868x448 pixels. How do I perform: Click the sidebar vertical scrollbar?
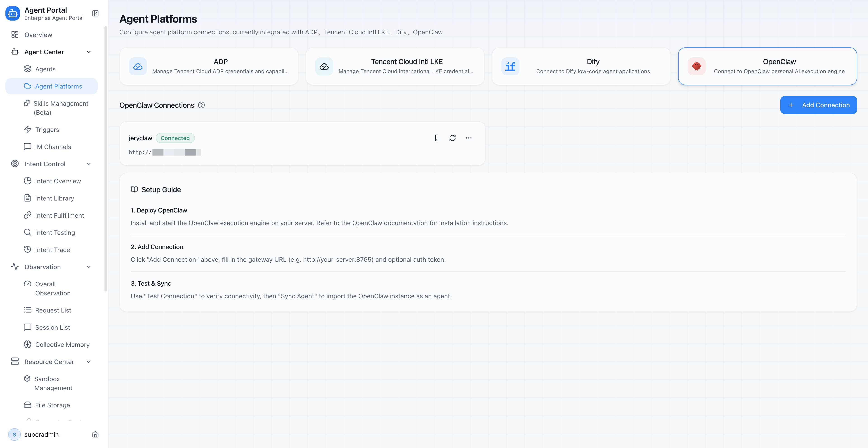[106, 158]
